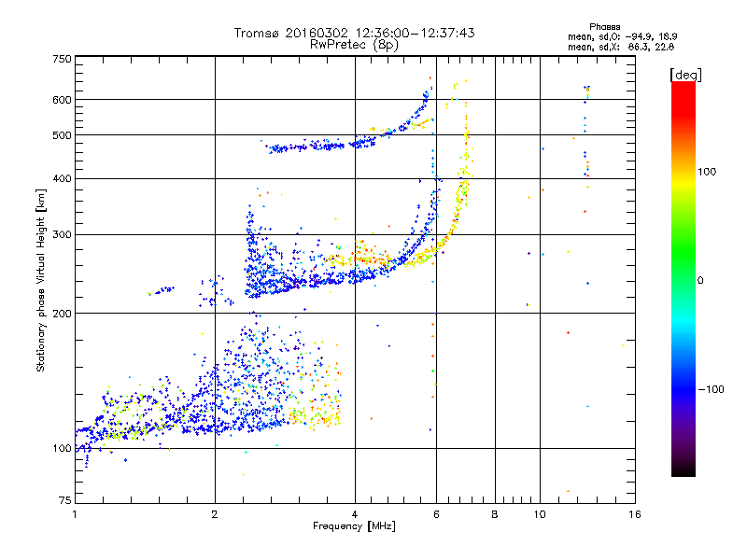This screenshot has width=747, height=560.
Task: Click the 'mean, sd,O: -94.9, 18.9' line
Action: click(x=623, y=36)
